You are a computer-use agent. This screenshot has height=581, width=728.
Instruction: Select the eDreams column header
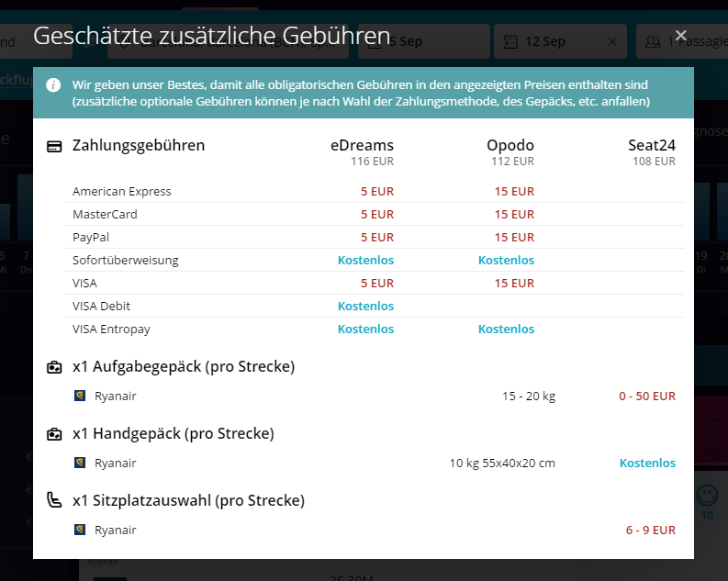pyautogui.click(x=362, y=145)
